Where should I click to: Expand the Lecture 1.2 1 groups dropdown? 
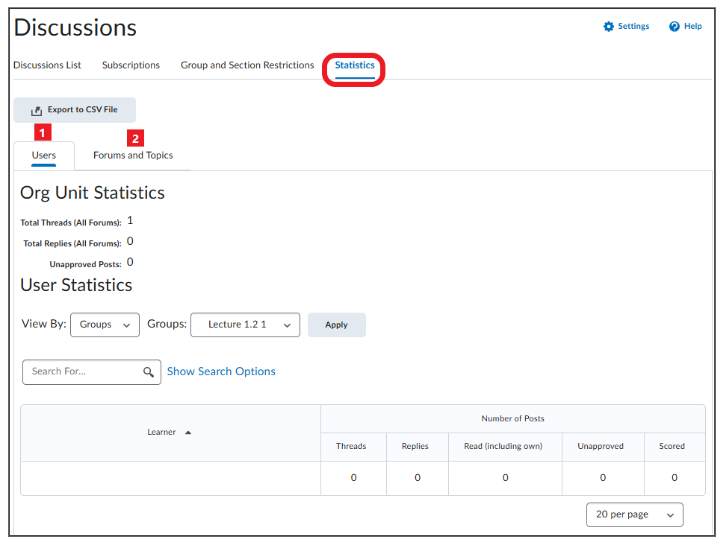tap(245, 325)
